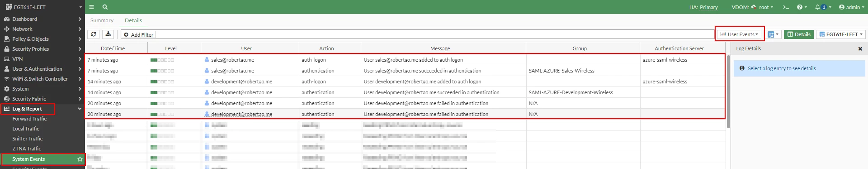Click the WiFi signal icon

click(x=7, y=79)
